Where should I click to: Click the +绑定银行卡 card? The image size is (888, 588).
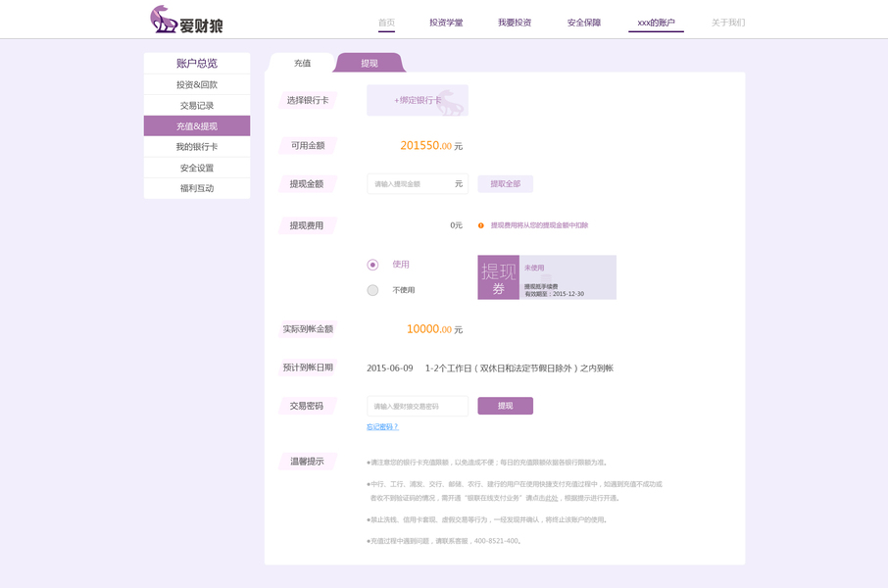click(x=418, y=100)
